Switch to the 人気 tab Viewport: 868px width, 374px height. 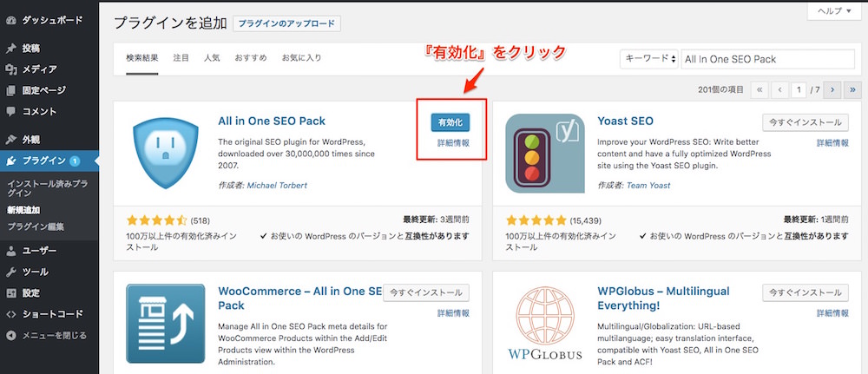pyautogui.click(x=212, y=58)
